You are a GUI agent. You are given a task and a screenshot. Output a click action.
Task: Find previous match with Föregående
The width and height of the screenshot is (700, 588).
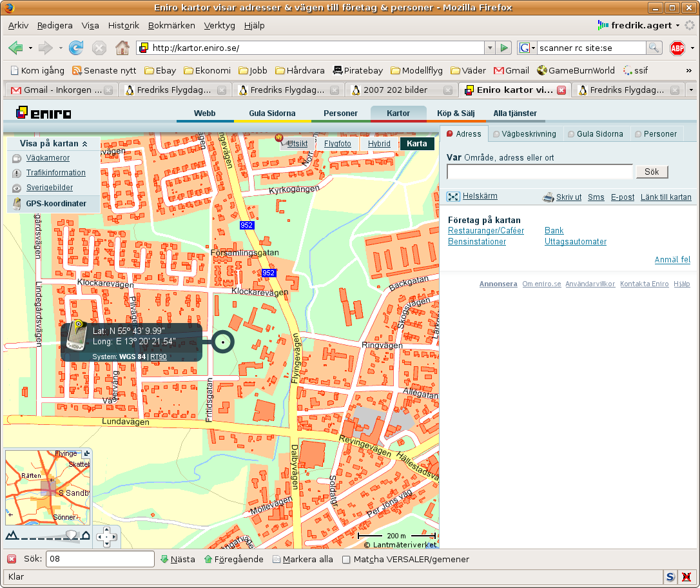pos(233,560)
